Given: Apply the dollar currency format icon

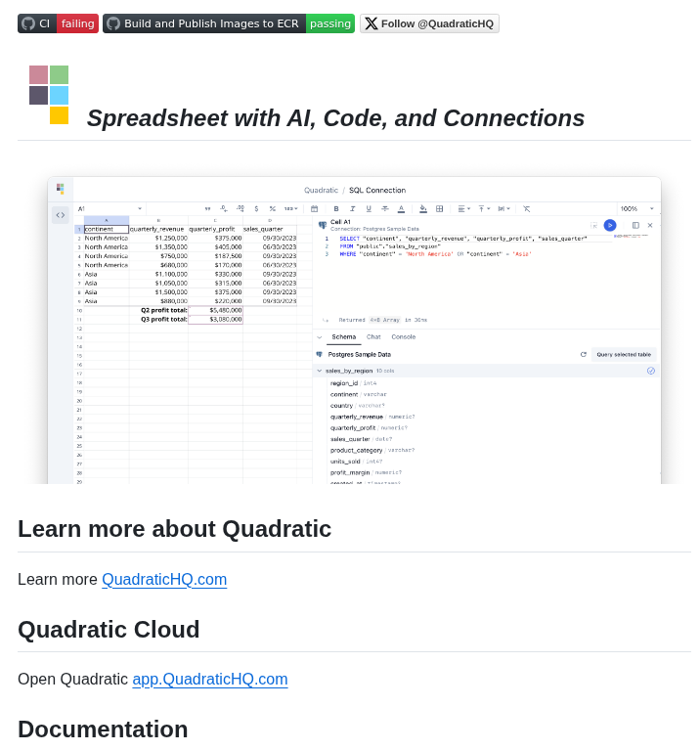Looking at the screenshot, I should [257, 209].
